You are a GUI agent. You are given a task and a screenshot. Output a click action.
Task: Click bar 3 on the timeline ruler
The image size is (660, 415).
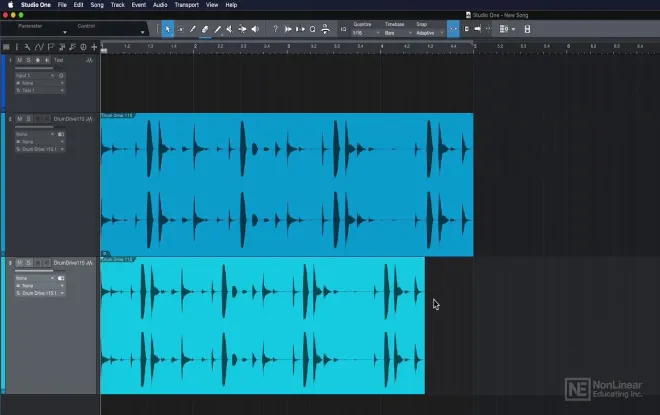tap(288, 47)
